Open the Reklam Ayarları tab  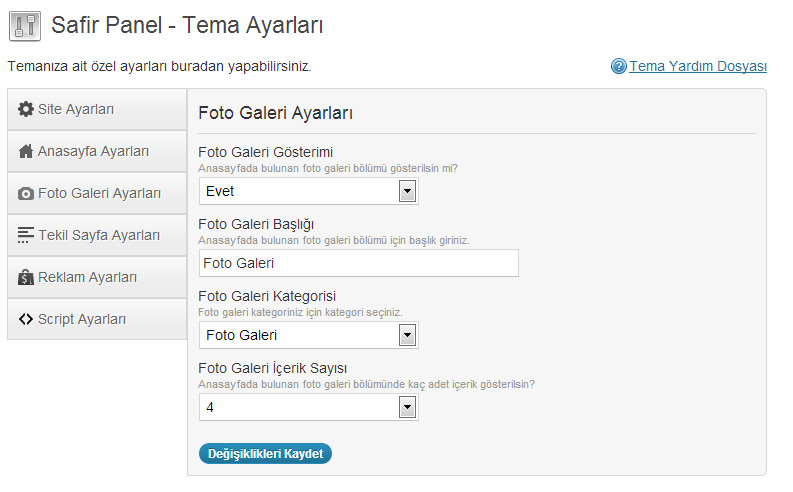[97, 277]
